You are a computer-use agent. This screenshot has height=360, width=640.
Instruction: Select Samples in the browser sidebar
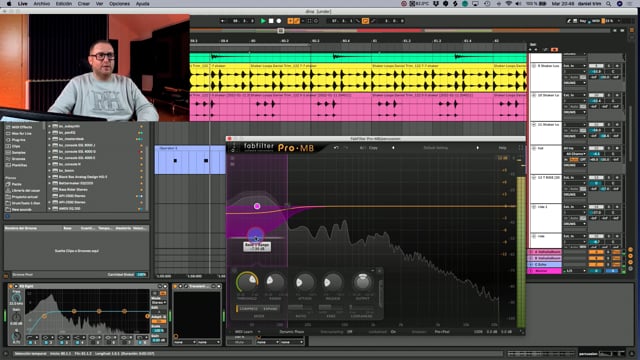click(x=19, y=152)
